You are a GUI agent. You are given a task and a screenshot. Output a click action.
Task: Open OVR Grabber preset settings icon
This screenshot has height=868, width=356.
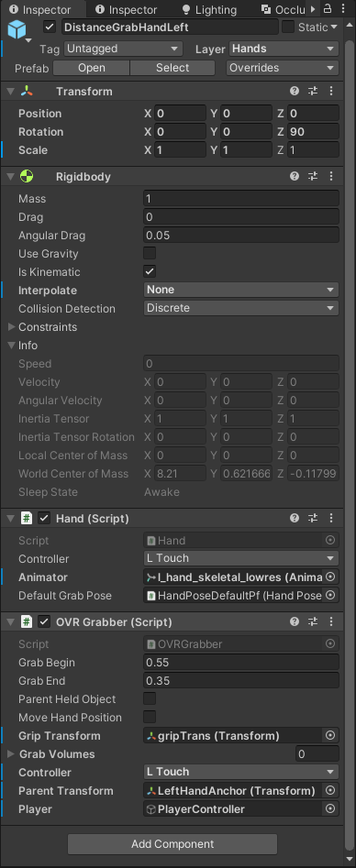(x=313, y=621)
